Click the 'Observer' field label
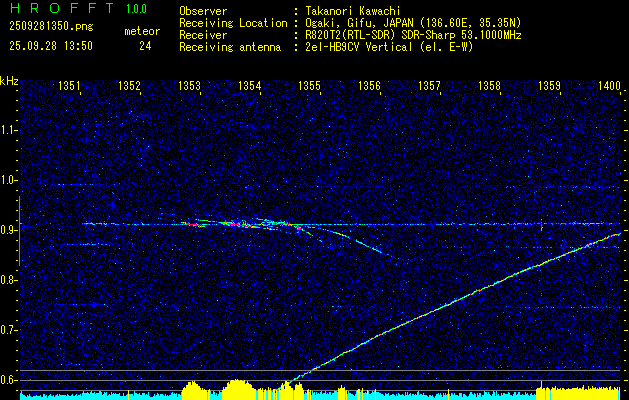 [x=203, y=11]
